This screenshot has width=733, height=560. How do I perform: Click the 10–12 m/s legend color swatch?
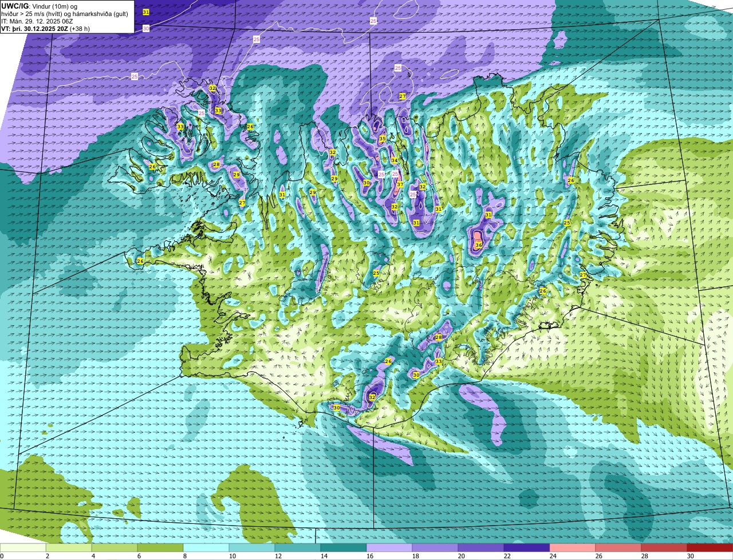[252, 547]
